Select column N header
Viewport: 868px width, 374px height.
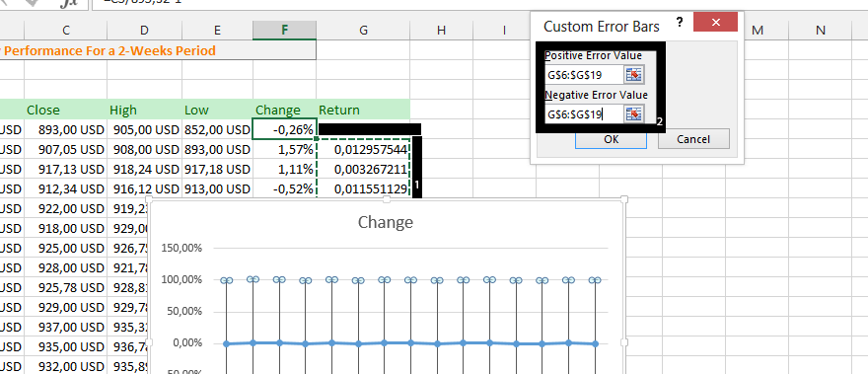point(821,31)
